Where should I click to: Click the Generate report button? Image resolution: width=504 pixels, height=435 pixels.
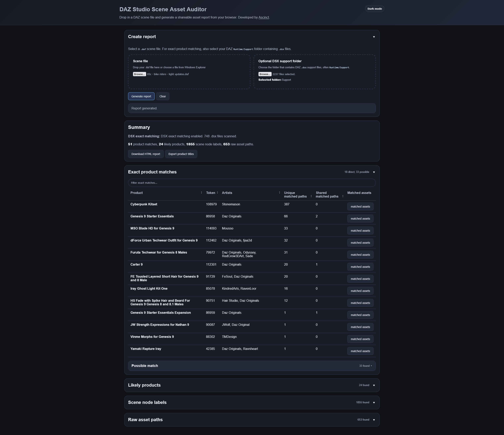(x=141, y=96)
